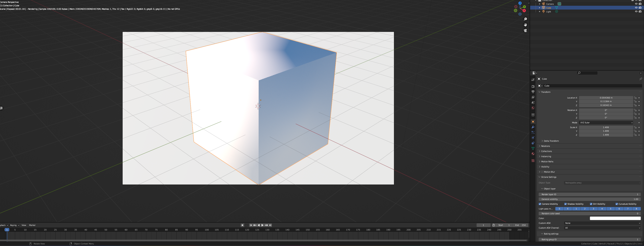Click the pan hand icon in viewport
This screenshot has height=246, width=644.
tap(525, 25)
